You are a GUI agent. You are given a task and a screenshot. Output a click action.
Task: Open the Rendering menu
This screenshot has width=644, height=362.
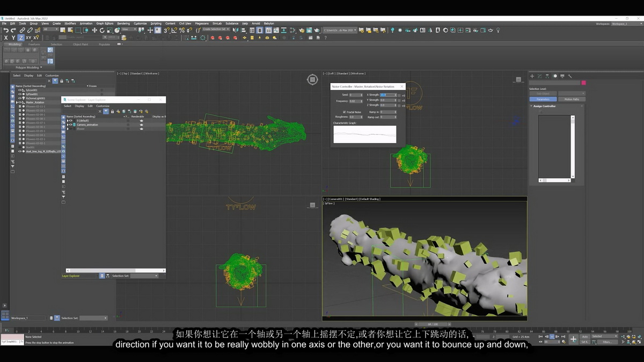(x=123, y=24)
